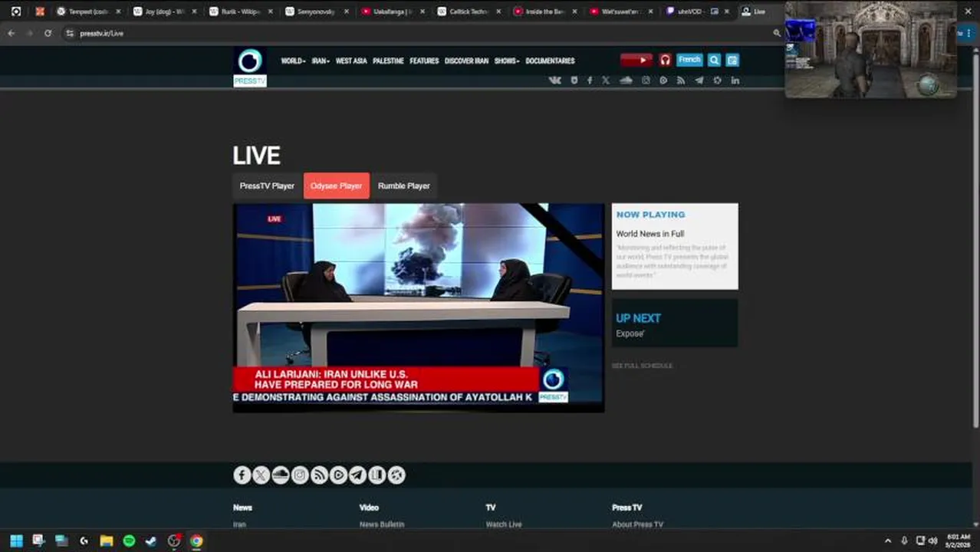Open the site search magnifier icon

714,60
